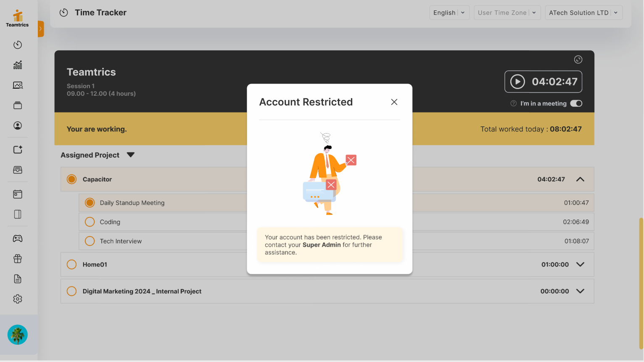Open the English language dropdown
The height and width of the screenshot is (362, 644).
(449, 13)
